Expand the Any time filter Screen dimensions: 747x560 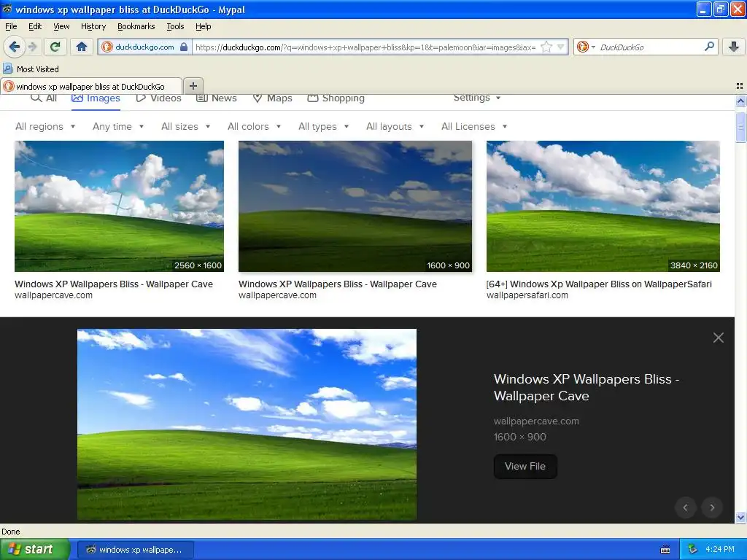coord(118,126)
